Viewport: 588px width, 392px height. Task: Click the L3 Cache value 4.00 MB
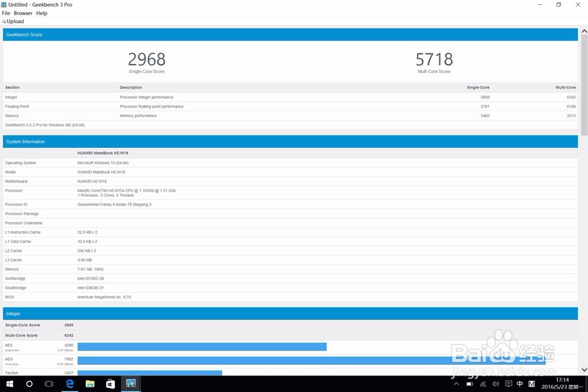(84, 260)
